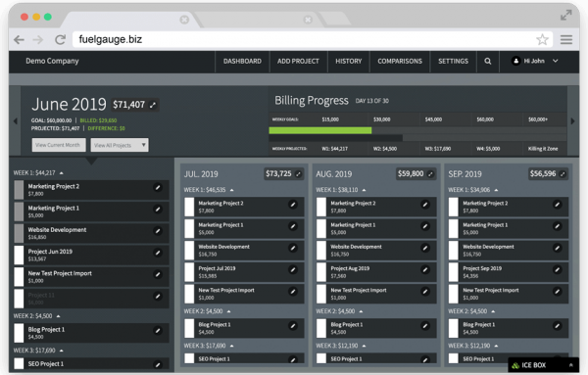Open search from the navigation bar

(487, 61)
